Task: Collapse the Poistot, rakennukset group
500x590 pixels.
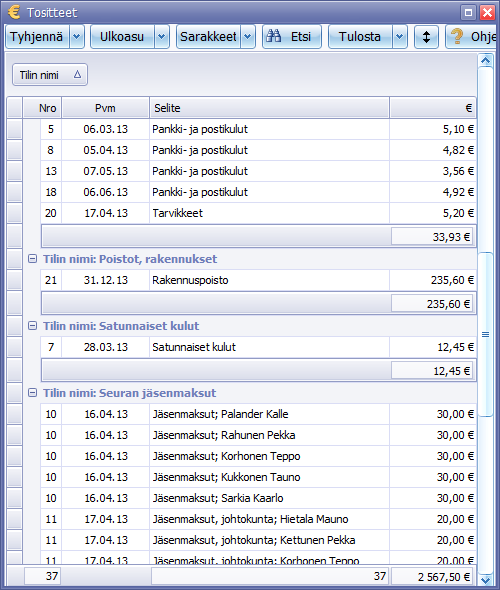Action: click(x=33, y=259)
